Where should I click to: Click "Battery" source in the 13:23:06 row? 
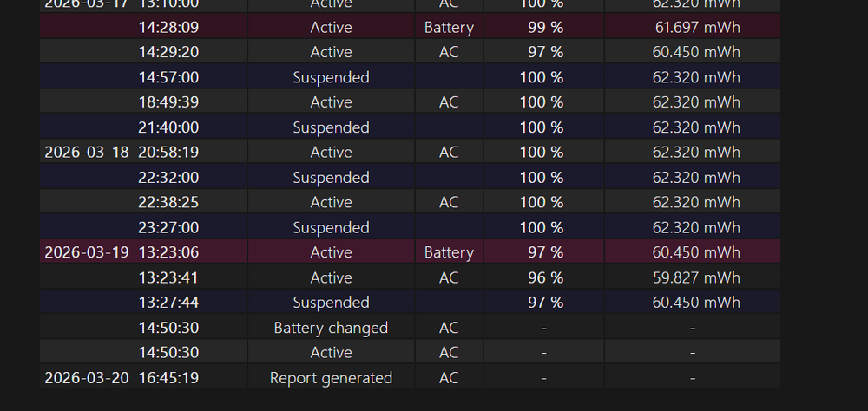[x=449, y=252]
